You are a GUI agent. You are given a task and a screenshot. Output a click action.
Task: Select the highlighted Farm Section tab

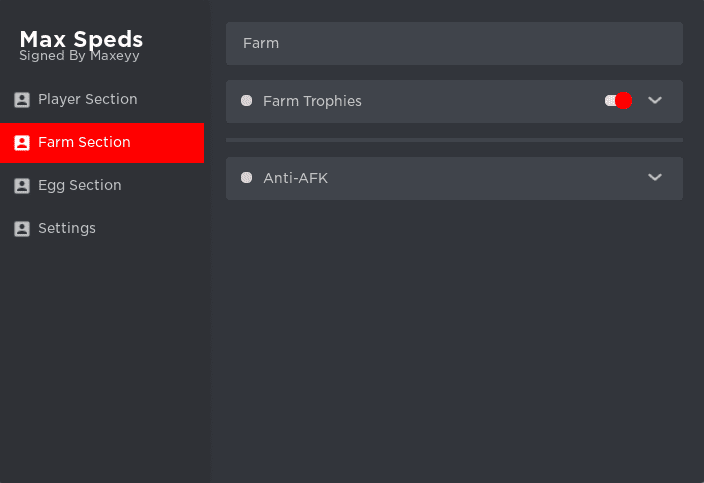coord(102,143)
